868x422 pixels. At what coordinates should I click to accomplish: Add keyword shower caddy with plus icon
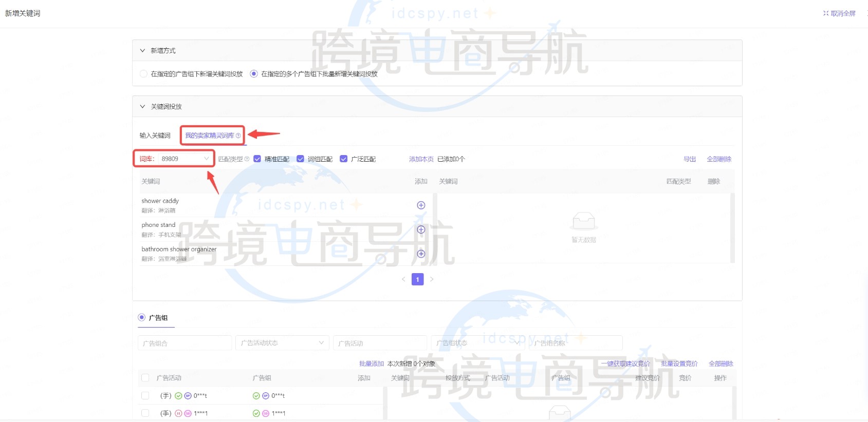pyautogui.click(x=421, y=205)
